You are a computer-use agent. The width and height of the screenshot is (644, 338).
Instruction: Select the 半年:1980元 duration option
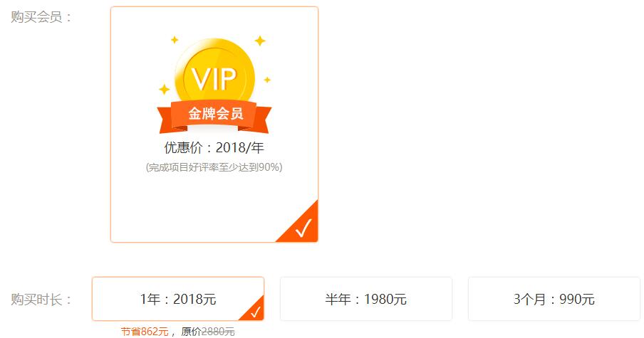coord(366,299)
